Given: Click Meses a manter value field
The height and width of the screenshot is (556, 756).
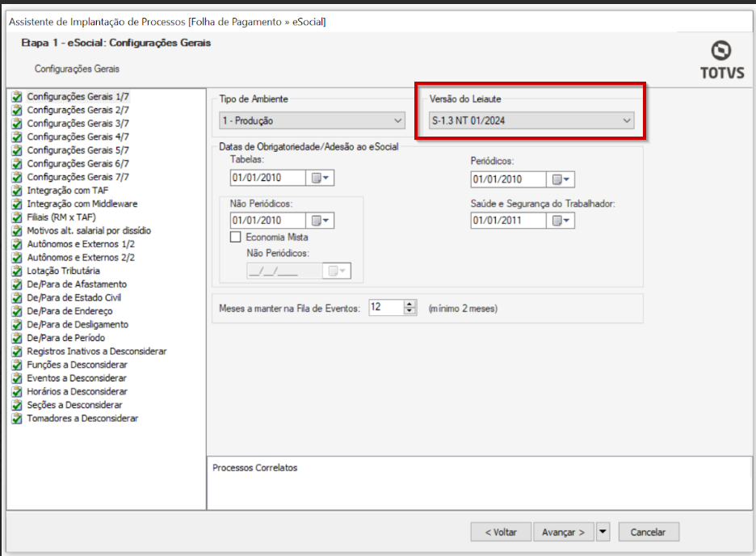Looking at the screenshot, I should point(386,307).
